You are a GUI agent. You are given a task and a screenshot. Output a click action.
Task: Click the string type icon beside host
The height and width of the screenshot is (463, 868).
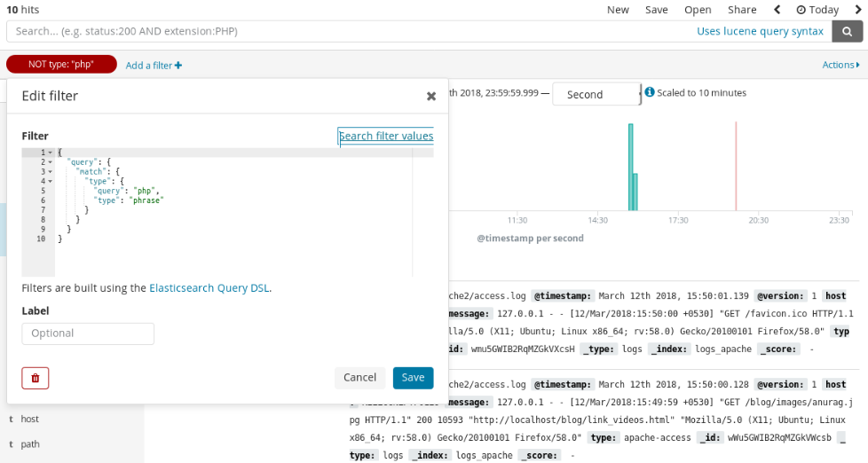click(11, 419)
